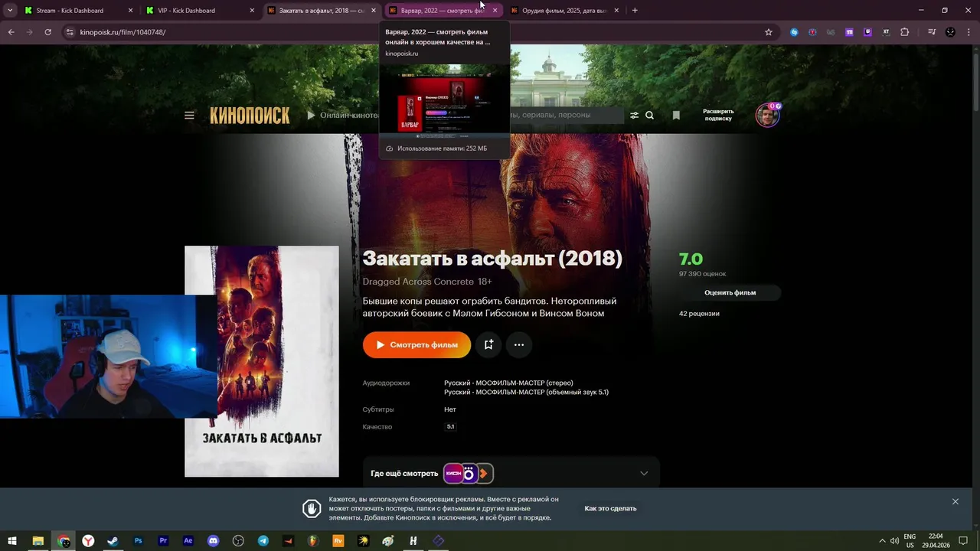
Task: Click the purple 'm' extension icon
Action: click(849, 32)
